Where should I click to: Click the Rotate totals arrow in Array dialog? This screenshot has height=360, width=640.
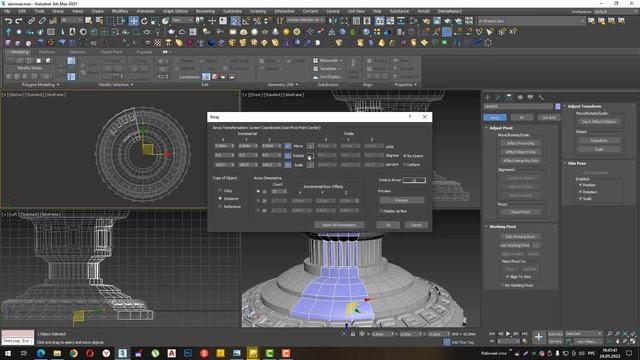[x=310, y=156]
